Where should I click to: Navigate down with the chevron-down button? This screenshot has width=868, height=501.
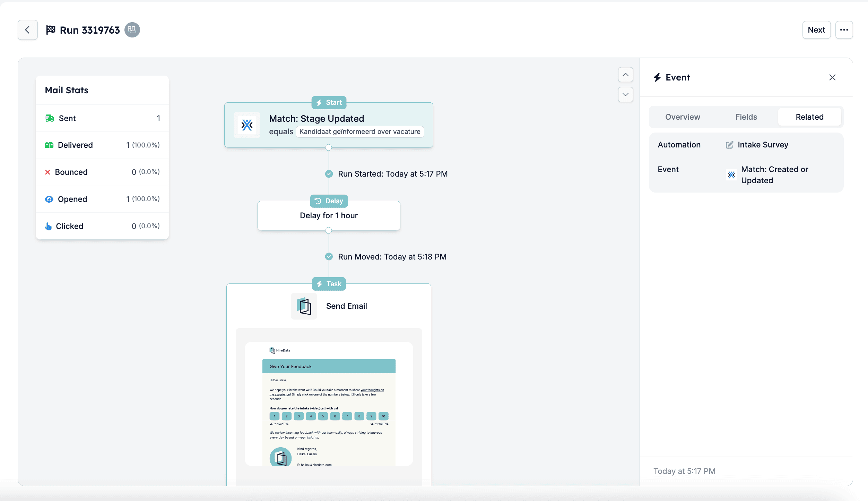626,94
